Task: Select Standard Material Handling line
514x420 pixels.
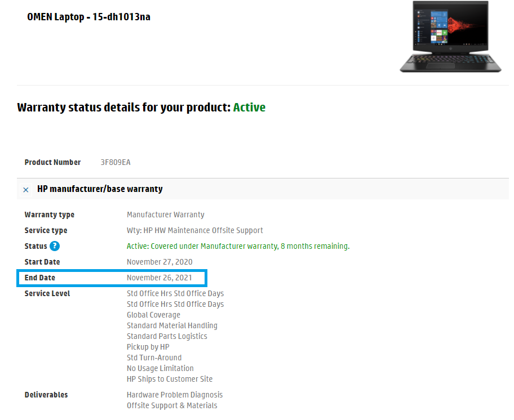Action: [172, 325]
